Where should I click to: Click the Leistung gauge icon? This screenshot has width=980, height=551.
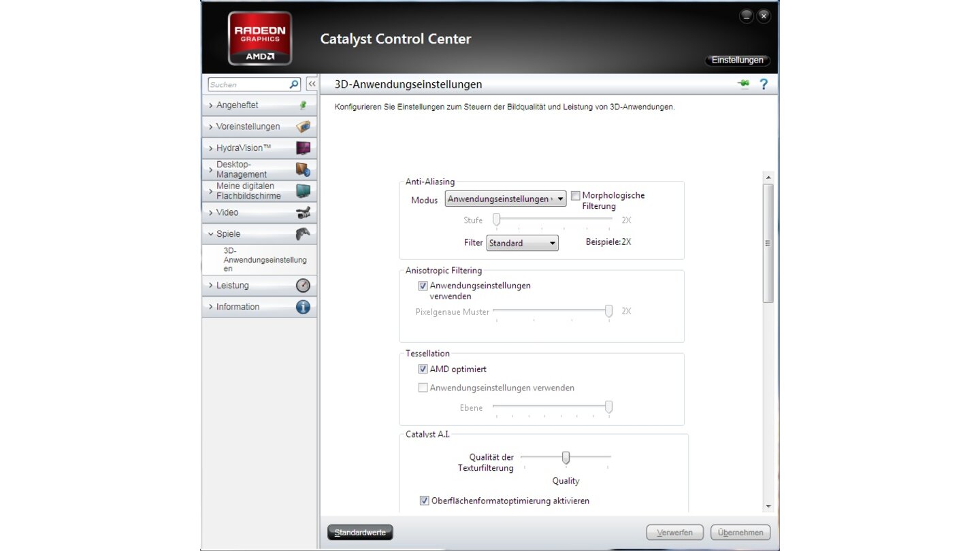[x=303, y=286]
